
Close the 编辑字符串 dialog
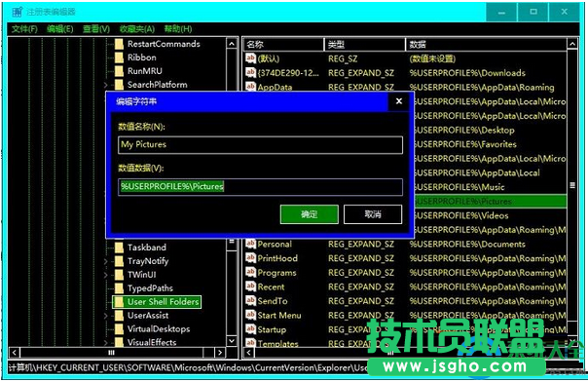click(399, 101)
